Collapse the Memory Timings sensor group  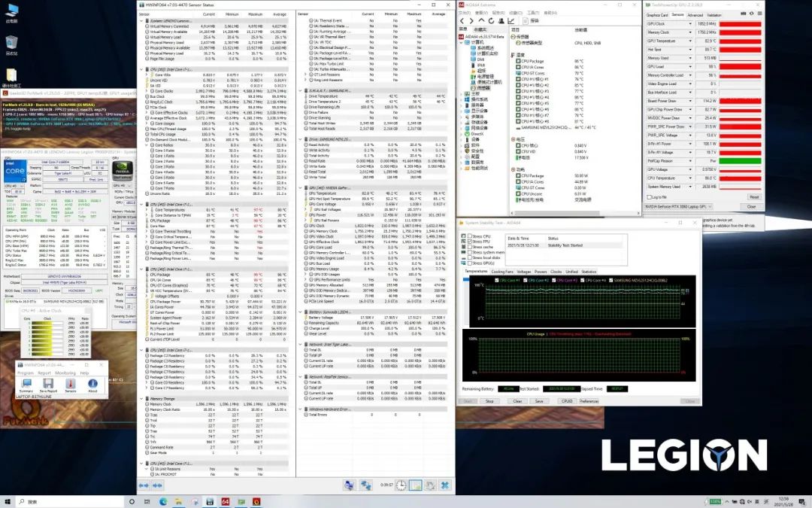[x=143, y=398]
